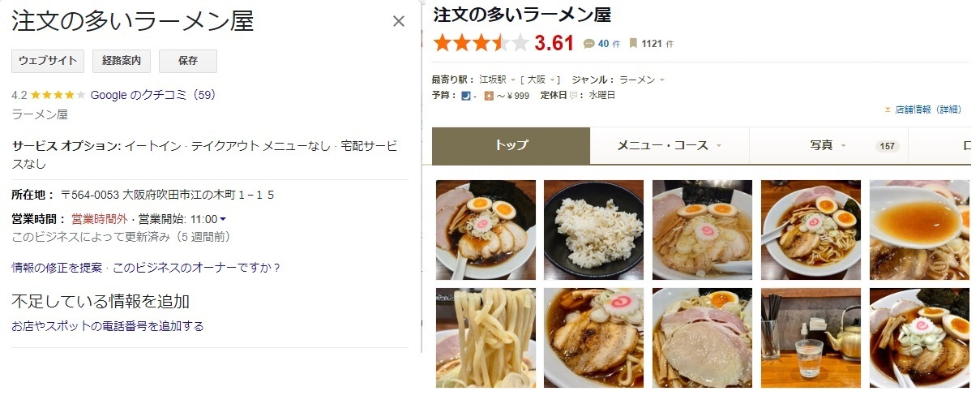Switch to the 写真 tab
The height and width of the screenshot is (417, 980).
point(828,146)
